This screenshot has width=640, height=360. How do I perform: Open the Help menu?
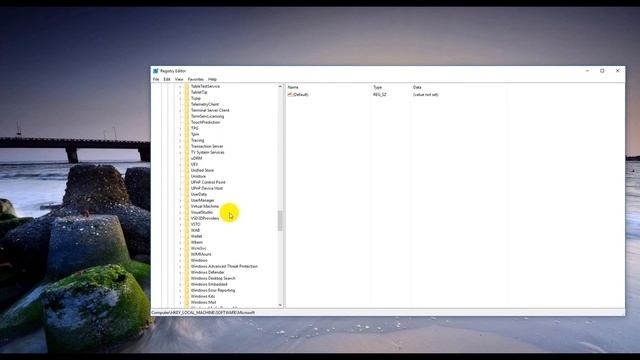point(212,79)
